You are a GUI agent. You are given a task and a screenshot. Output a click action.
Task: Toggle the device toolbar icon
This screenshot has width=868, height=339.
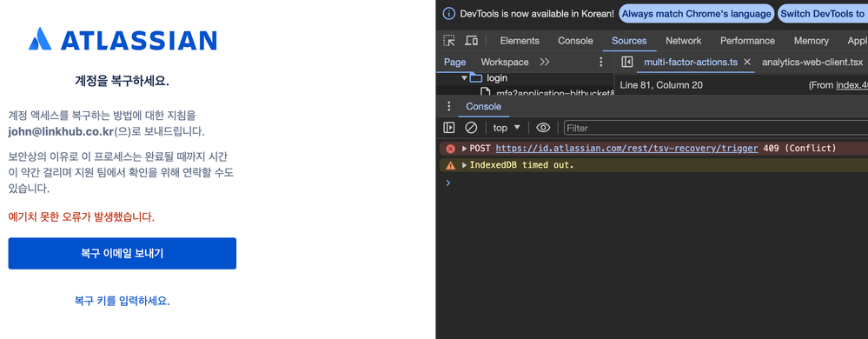point(471,41)
